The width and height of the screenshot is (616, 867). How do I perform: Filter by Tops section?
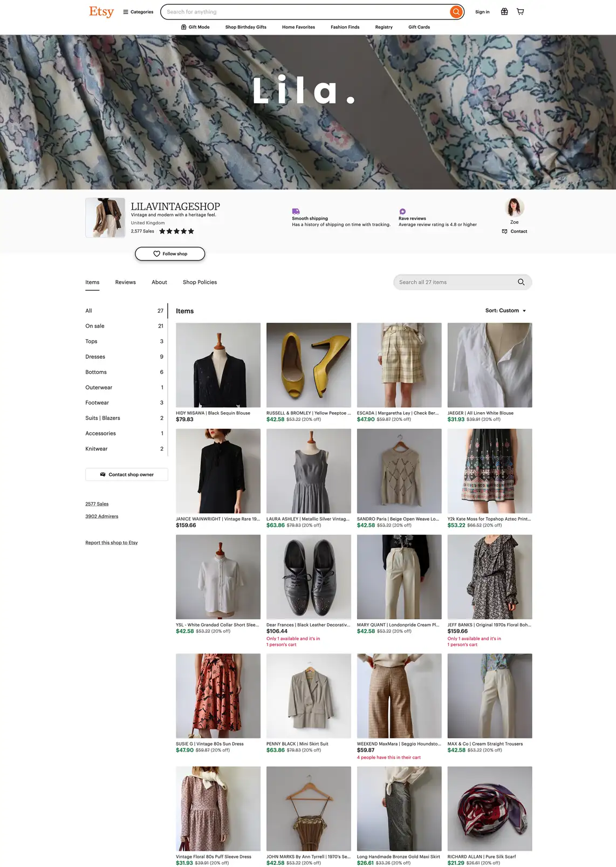(125, 342)
